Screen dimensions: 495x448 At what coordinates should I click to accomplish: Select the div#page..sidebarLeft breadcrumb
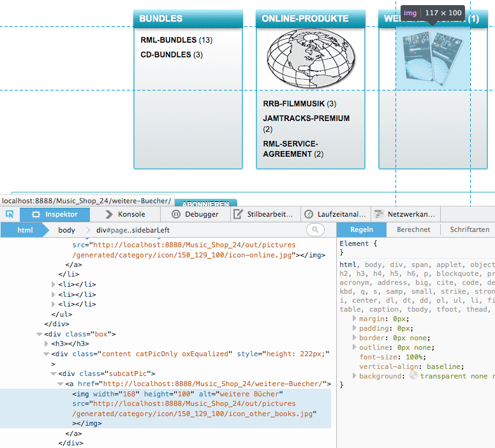pos(133,230)
